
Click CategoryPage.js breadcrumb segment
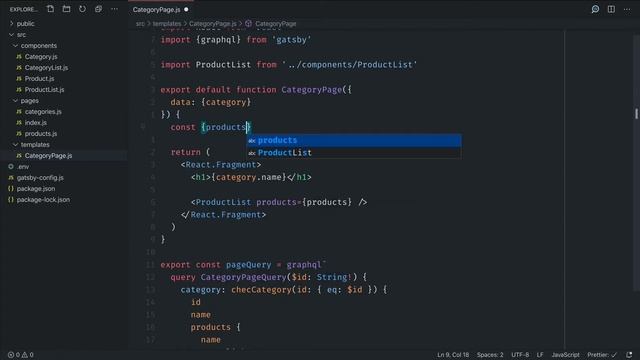(212, 24)
